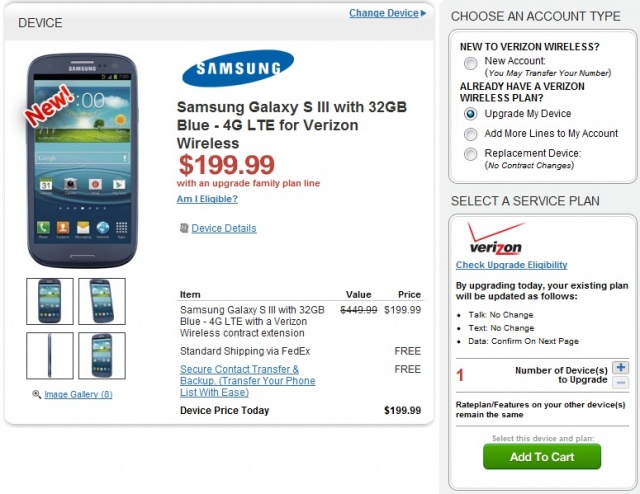Click the magnifier icon beside Image Gallery
The image size is (640, 494).
click(37, 394)
